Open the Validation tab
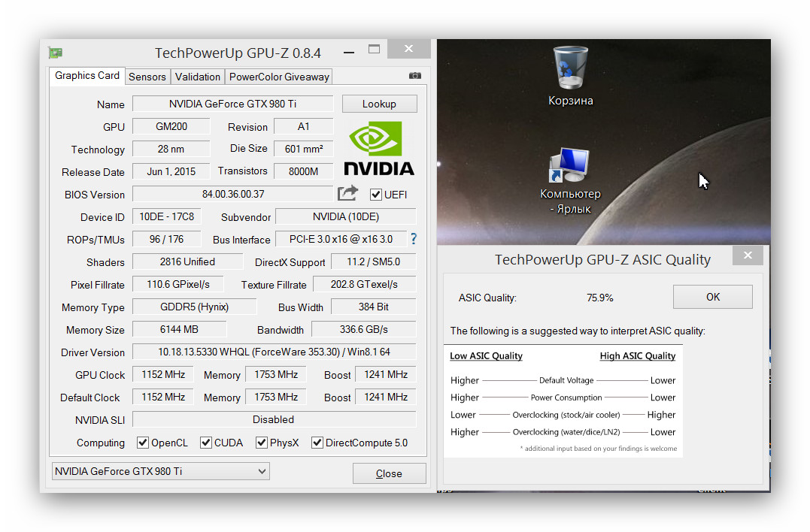The width and height of the screenshot is (810, 532). 198,77
